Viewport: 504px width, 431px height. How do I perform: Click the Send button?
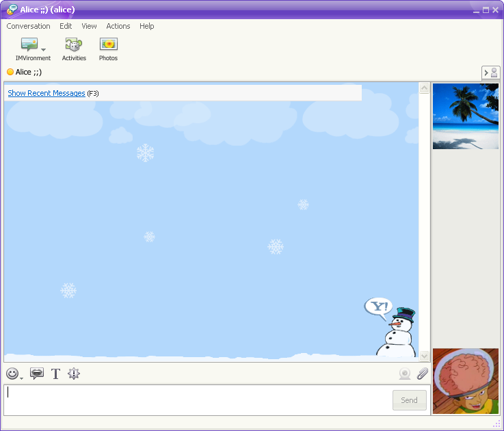click(410, 400)
